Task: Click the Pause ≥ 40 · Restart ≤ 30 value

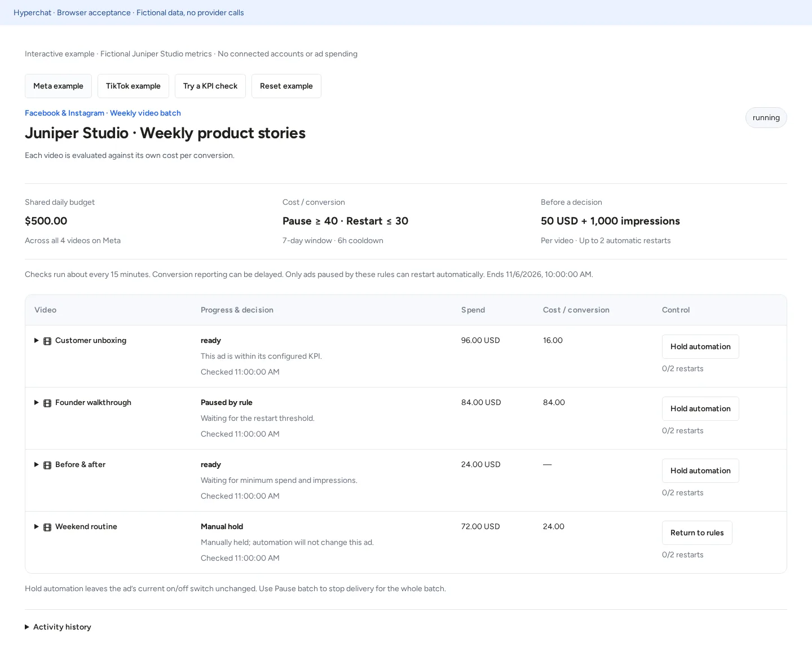Action: pos(345,221)
